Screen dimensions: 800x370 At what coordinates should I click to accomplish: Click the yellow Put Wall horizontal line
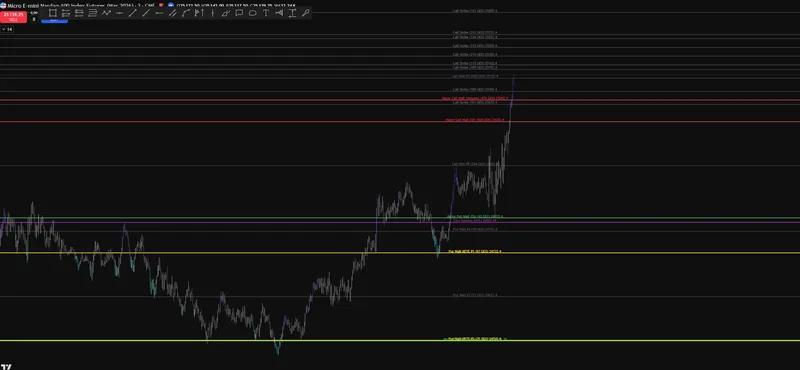pos(400,253)
